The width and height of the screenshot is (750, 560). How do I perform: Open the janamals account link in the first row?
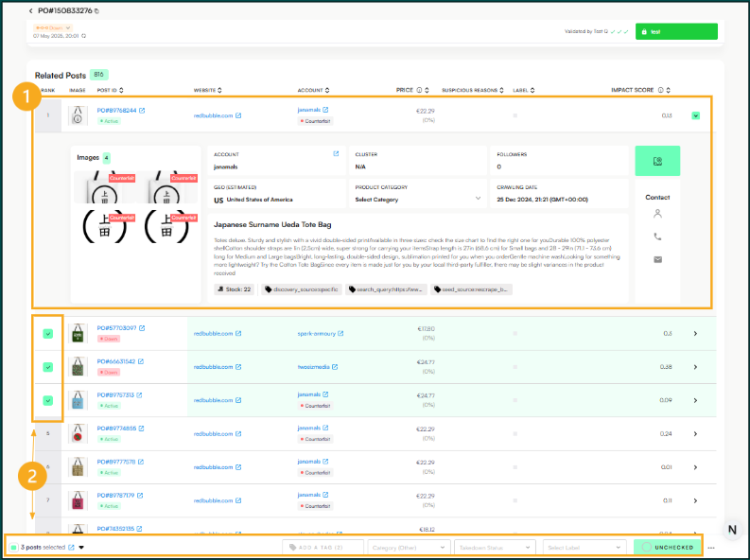click(313, 110)
